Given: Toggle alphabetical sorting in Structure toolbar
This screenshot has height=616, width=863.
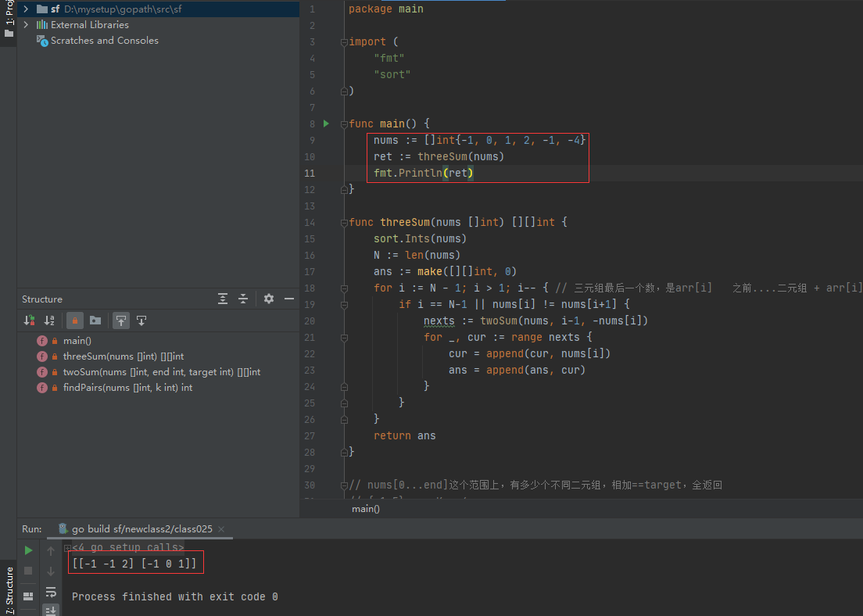Looking at the screenshot, I should click(x=49, y=321).
